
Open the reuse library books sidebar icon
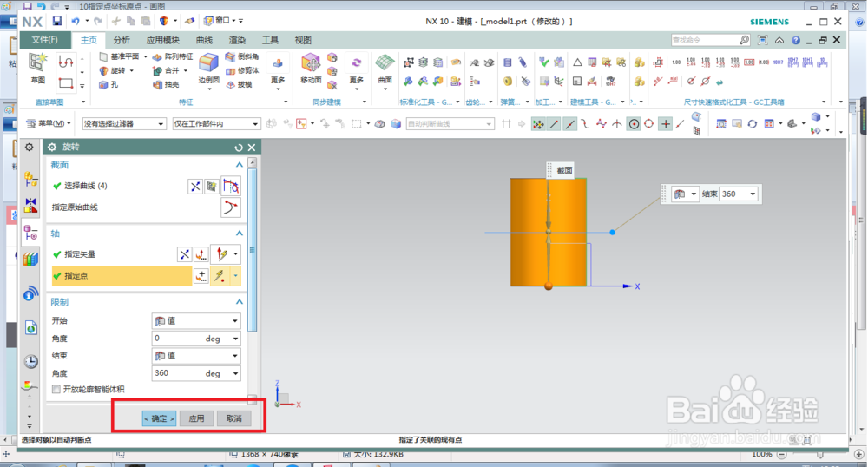31,259
